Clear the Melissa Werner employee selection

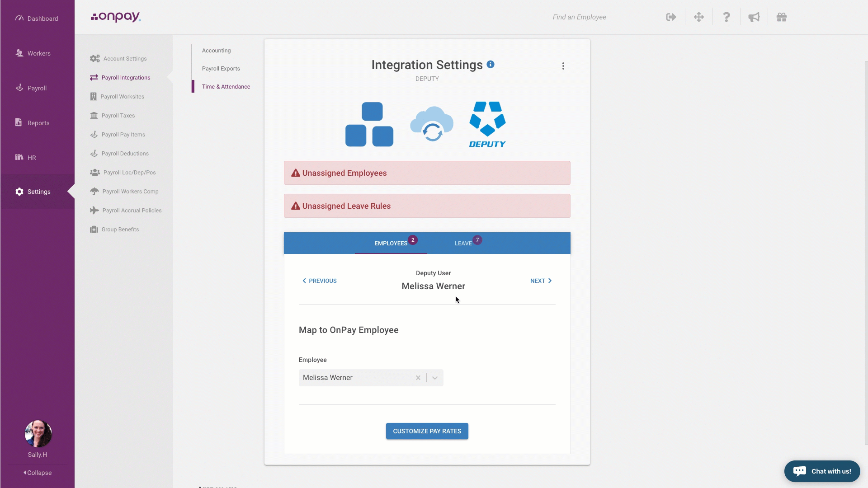(418, 378)
